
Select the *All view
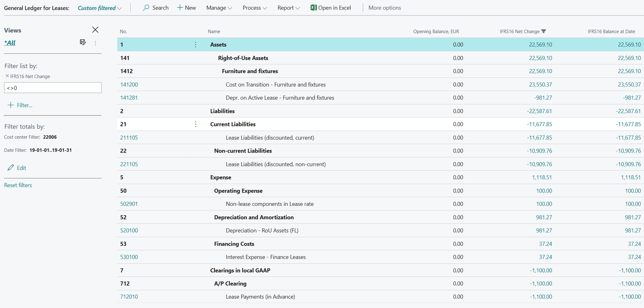coord(10,43)
